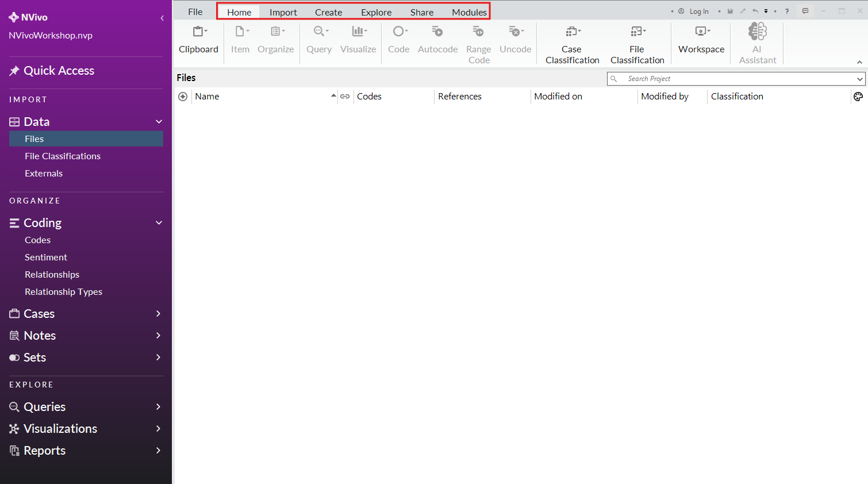The width and height of the screenshot is (868, 484).
Task: Open the Search Project dropdown arrow
Action: [x=860, y=79]
